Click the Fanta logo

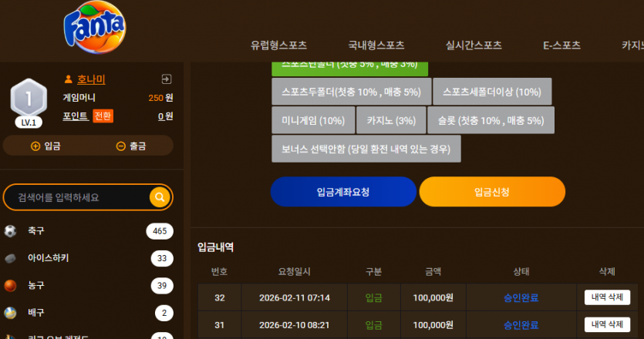[x=95, y=28]
